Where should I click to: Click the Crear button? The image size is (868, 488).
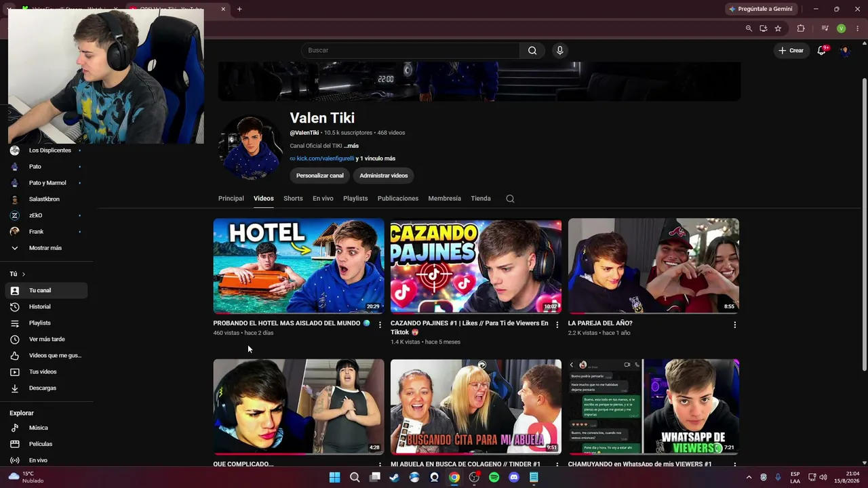pyautogui.click(x=791, y=50)
